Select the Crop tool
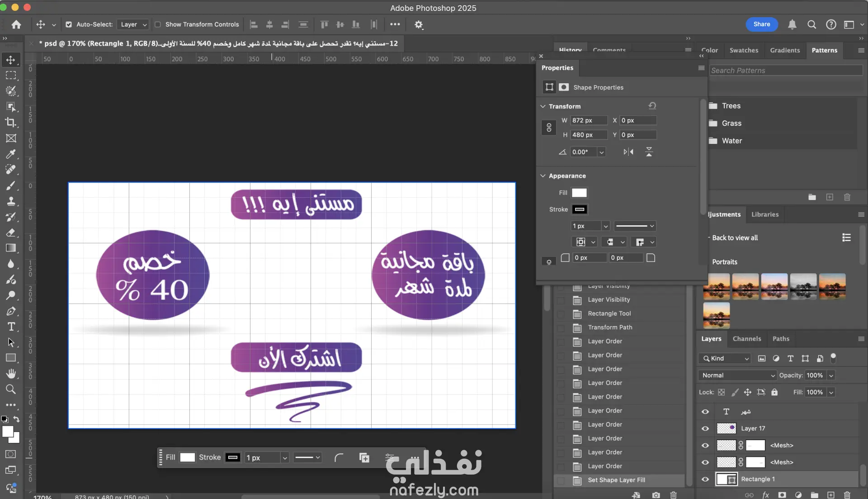 pyautogui.click(x=11, y=122)
